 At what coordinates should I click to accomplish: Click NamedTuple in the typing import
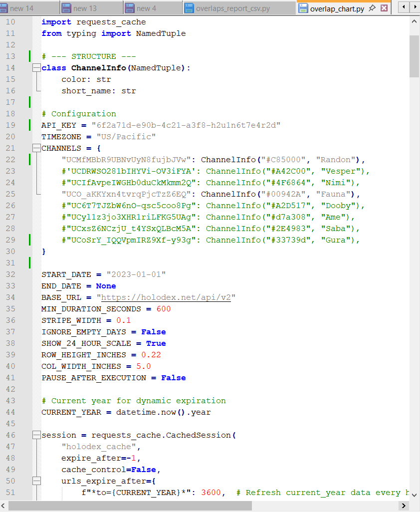[x=161, y=33]
